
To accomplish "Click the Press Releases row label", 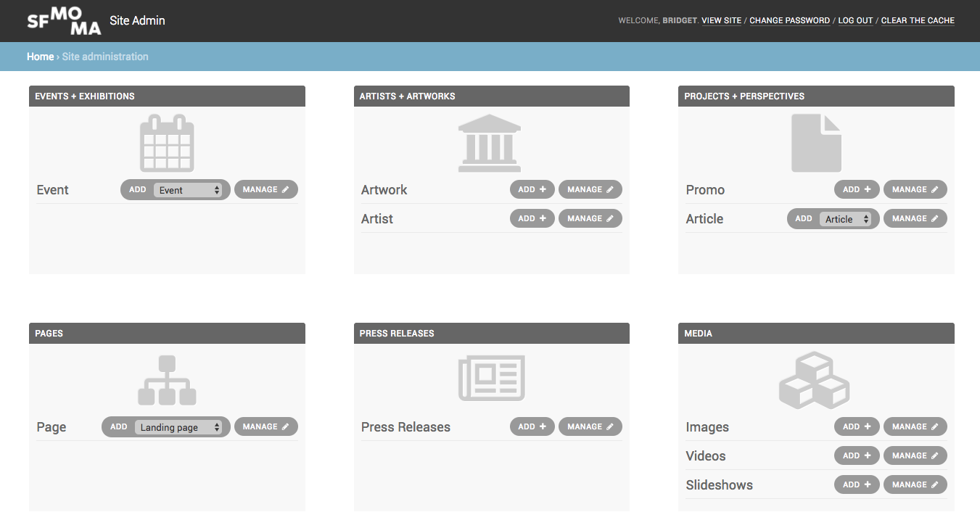I will pyautogui.click(x=405, y=427).
